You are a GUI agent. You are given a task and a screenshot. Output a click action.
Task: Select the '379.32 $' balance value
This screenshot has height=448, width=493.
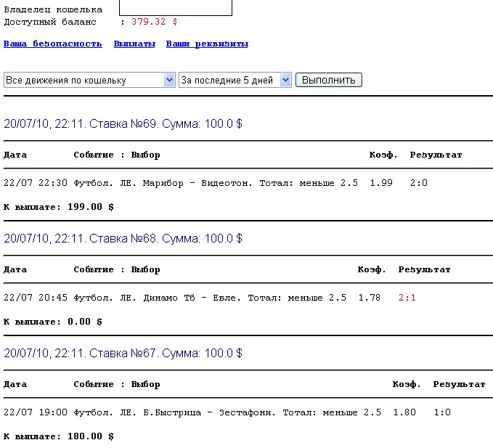click(x=155, y=22)
